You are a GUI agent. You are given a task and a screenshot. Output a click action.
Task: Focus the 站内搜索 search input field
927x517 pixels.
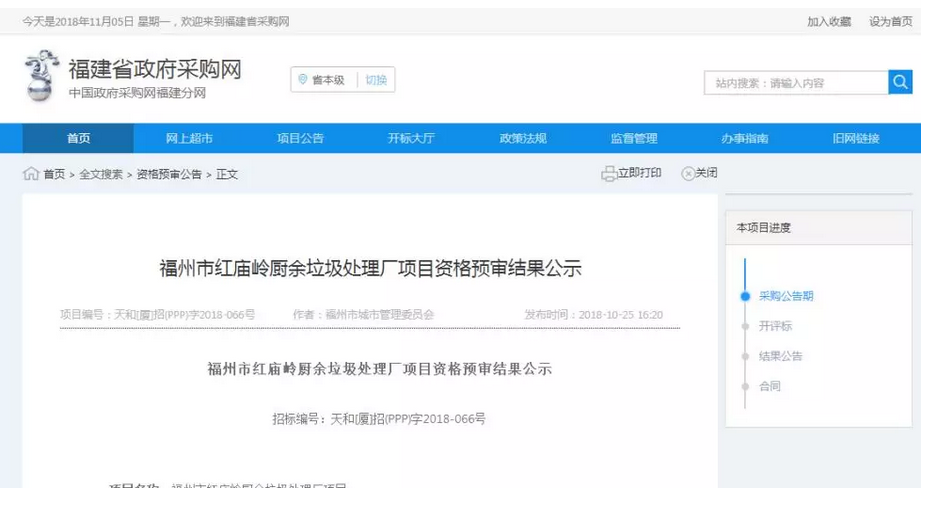(795, 83)
